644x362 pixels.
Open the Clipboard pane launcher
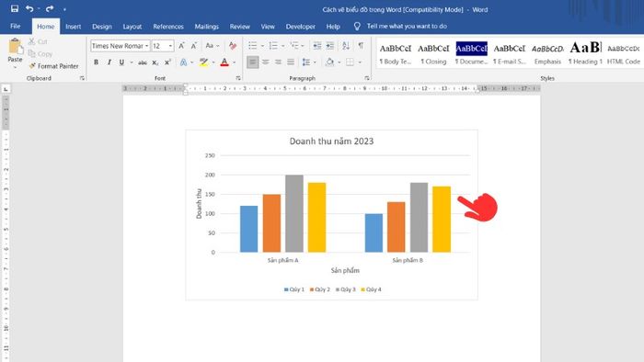[82, 78]
